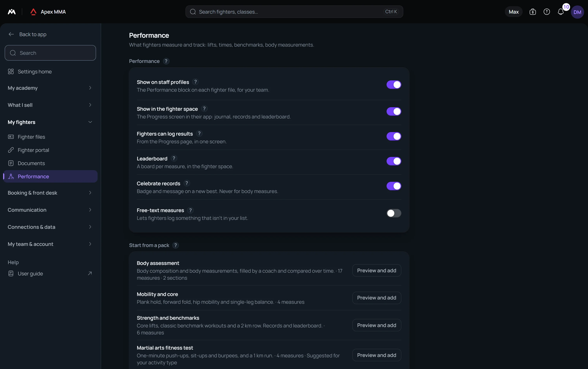Expand the What I sell section
588x369 pixels.
point(50,105)
